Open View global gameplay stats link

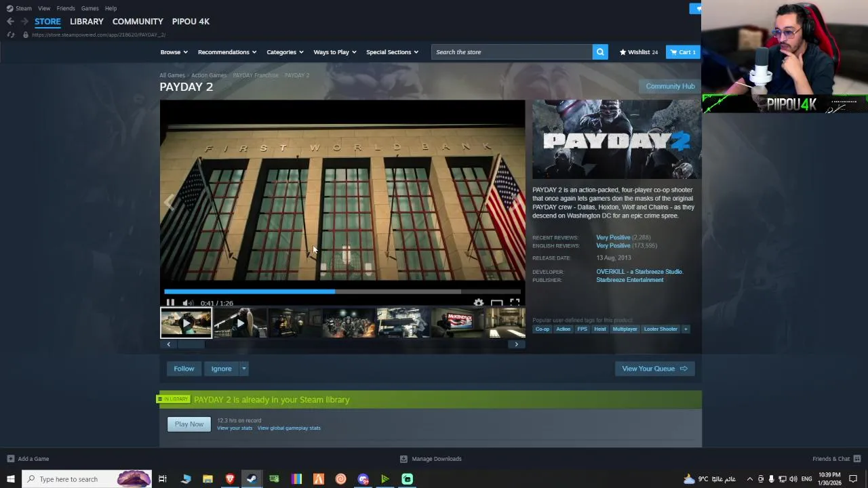point(289,428)
